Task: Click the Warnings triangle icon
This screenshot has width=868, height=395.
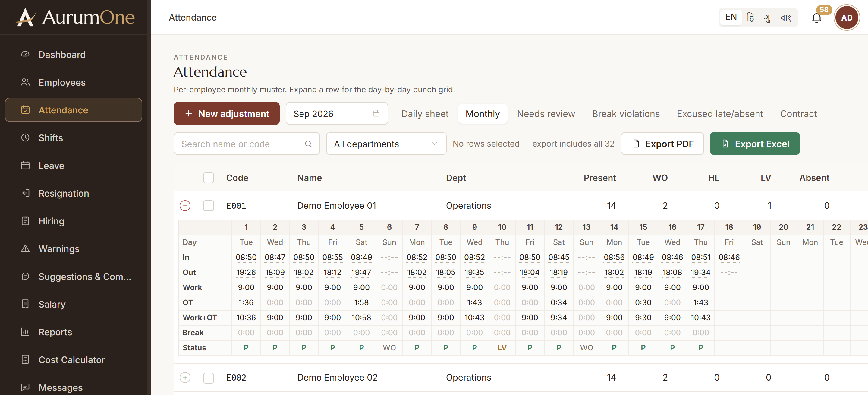Action: tap(25, 248)
